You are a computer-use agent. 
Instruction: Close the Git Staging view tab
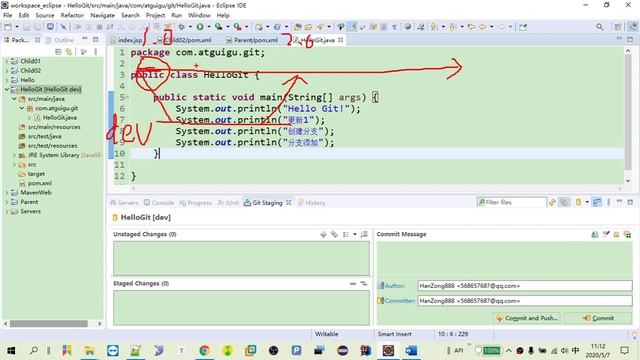tap(289, 203)
